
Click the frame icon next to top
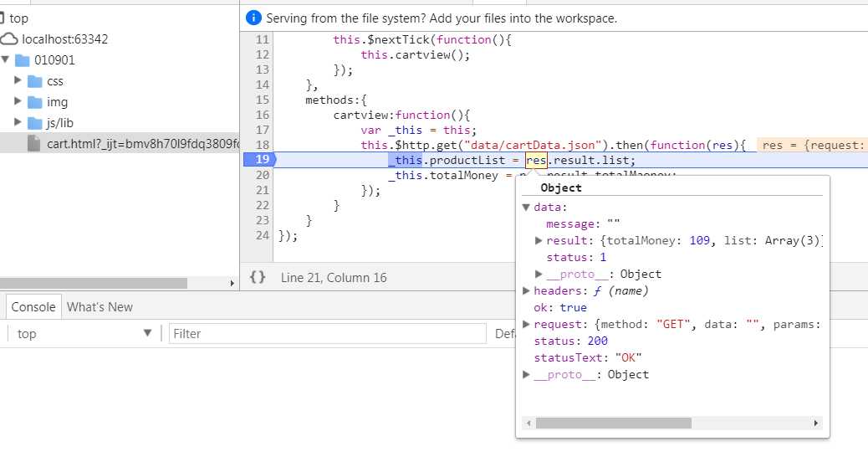tap(3, 18)
